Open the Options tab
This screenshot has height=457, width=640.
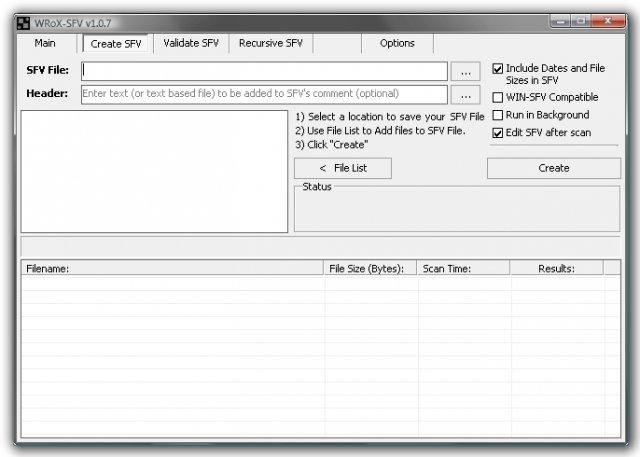pyautogui.click(x=397, y=43)
